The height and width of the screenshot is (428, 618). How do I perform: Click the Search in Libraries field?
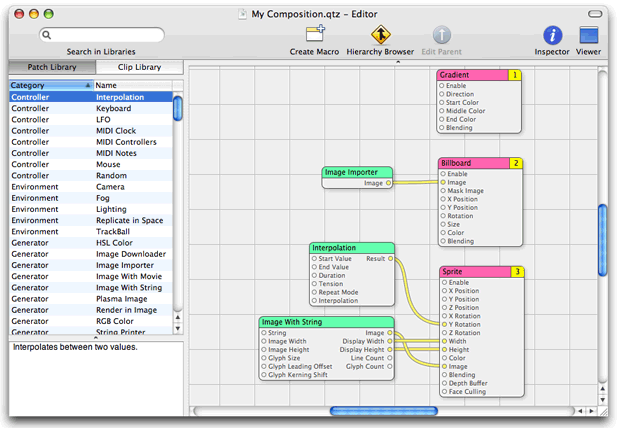coord(102,35)
